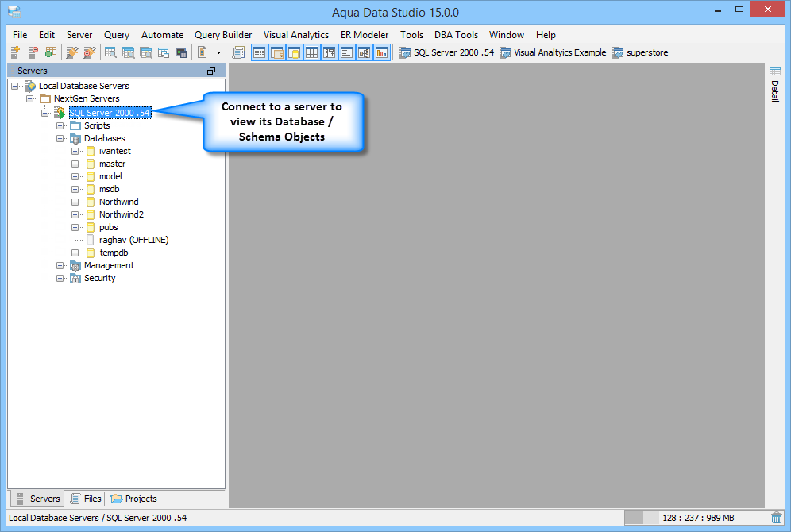Open the Edit menu
This screenshot has width=791, height=532.
[46, 35]
